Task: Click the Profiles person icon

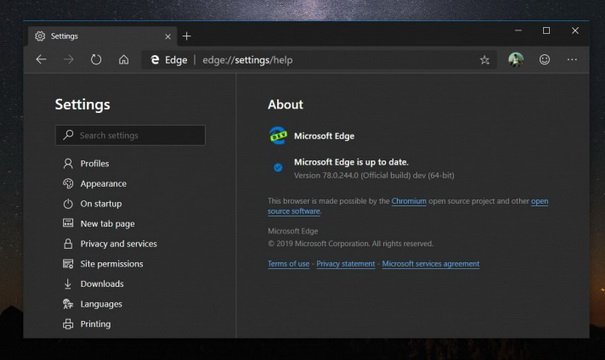Action: (x=68, y=164)
